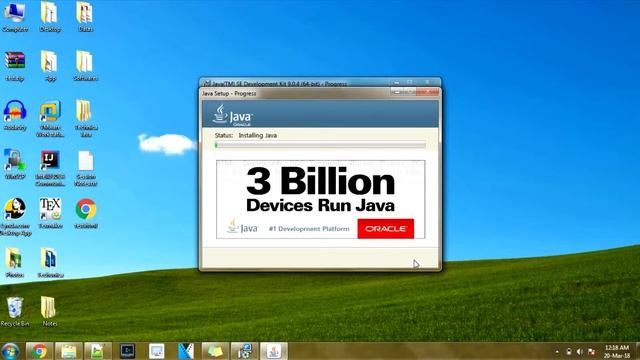Open the picture folder below the Lynda.com icon
This screenshot has height=360, width=640.
point(15,262)
